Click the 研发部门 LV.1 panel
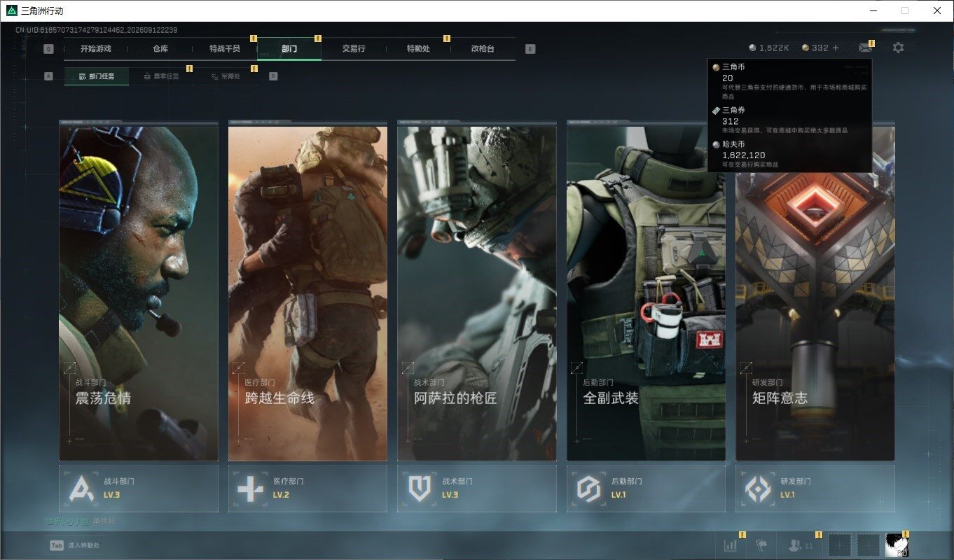Image resolution: width=954 pixels, height=560 pixels. point(815,489)
